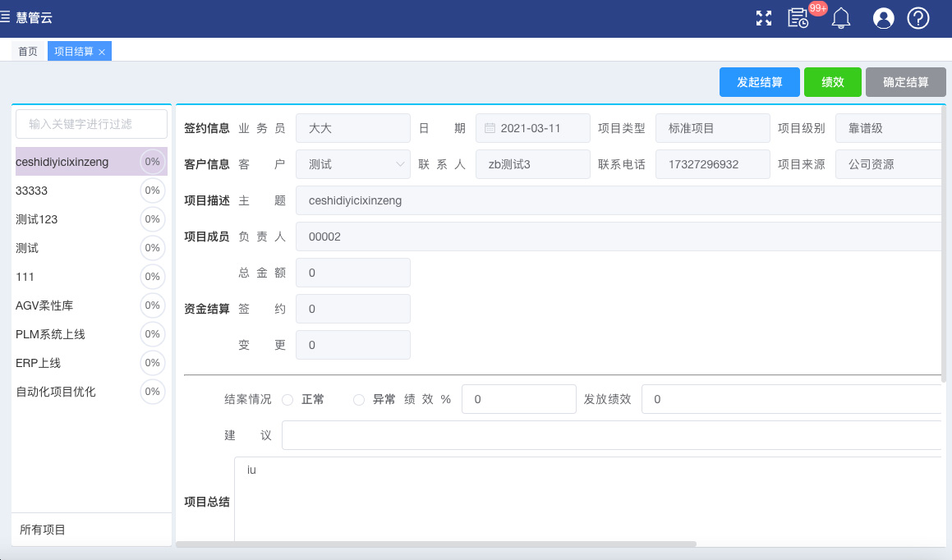This screenshot has width=952, height=560.
Task: Click the 确定结算 button
Action: (x=906, y=82)
